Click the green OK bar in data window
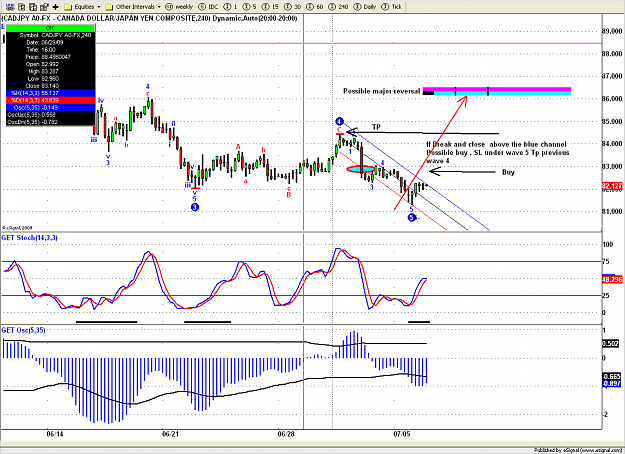Screen dimensions: 625x454 point(50,28)
